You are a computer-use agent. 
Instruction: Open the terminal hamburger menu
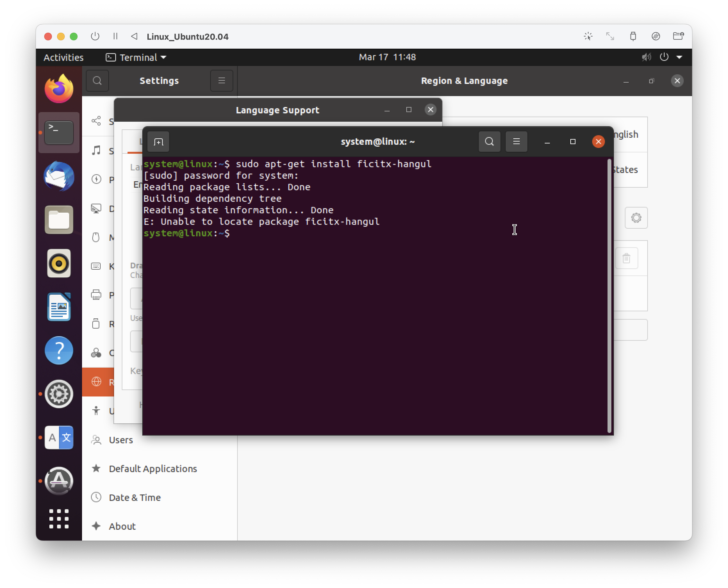click(x=516, y=142)
